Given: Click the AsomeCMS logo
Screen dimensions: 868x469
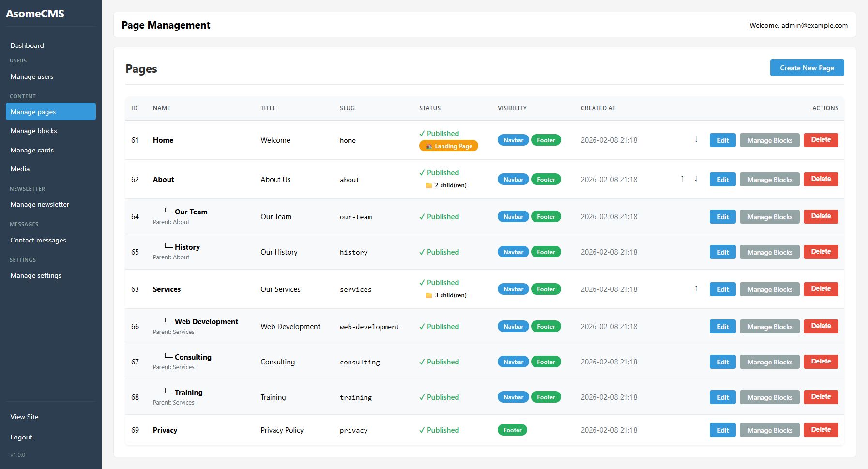Looking at the screenshot, I should coord(35,14).
